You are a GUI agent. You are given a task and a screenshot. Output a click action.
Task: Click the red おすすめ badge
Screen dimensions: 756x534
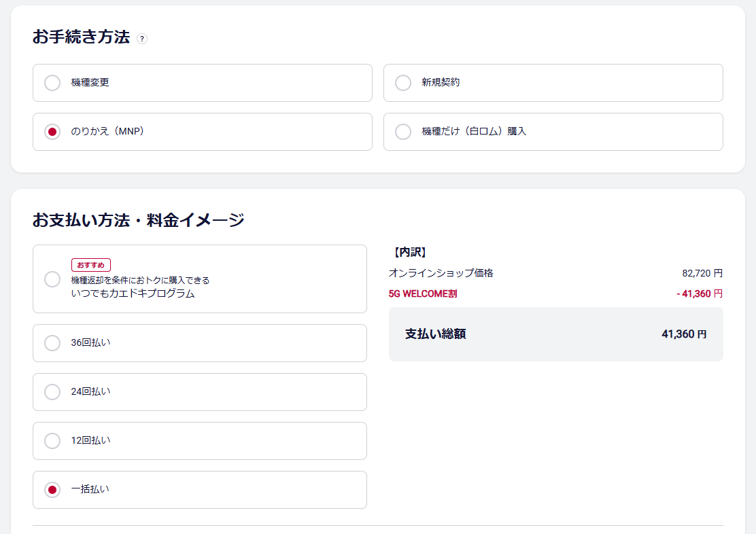pos(90,265)
